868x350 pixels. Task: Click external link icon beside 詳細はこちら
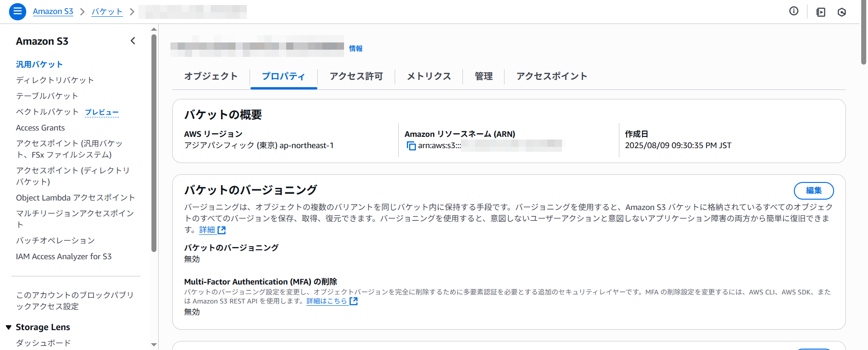pyautogui.click(x=354, y=301)
